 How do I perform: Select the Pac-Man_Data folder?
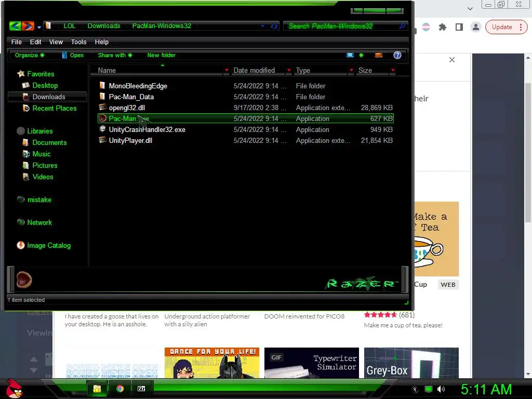click(246, 97)
